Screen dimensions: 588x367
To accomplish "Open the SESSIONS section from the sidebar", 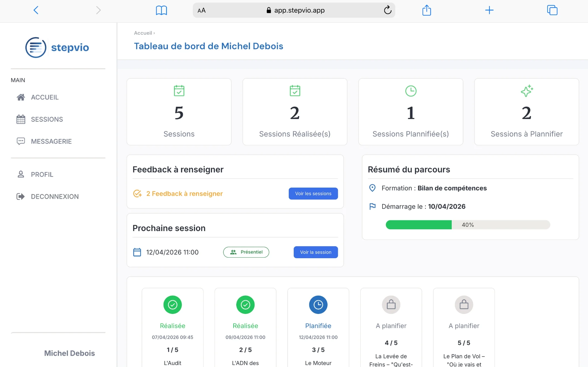I will [x=46, y=119].
